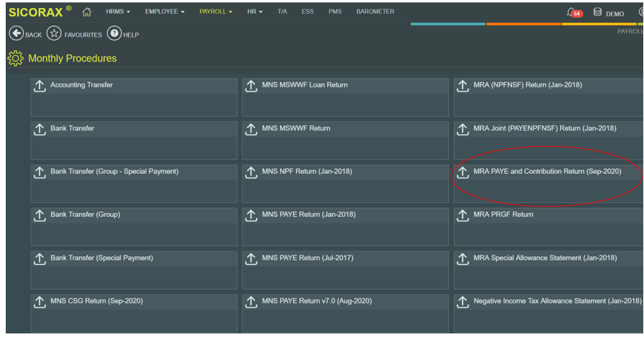The height and width of the screenshot is (337, 644).
Task: Expand the HRMS dropdown menu
Action: click(118, 11)
